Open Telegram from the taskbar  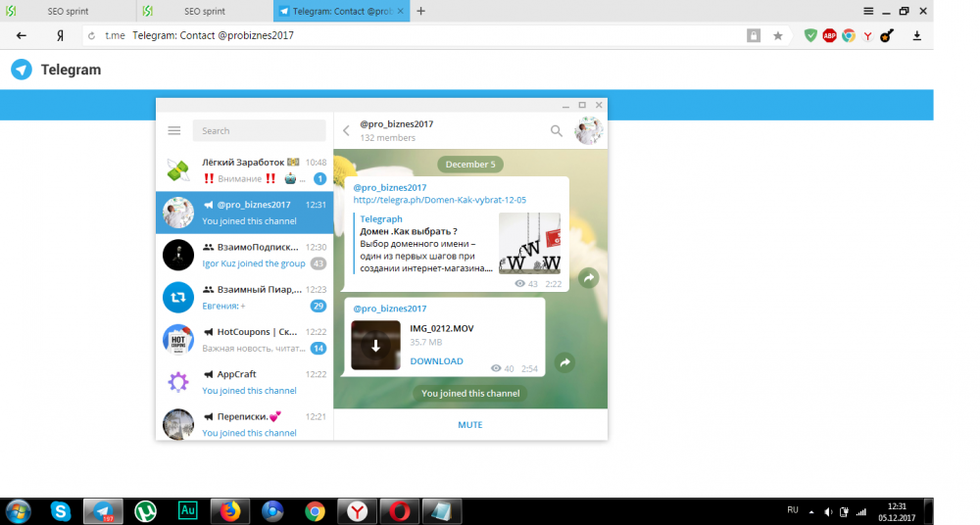coord(103,511)
